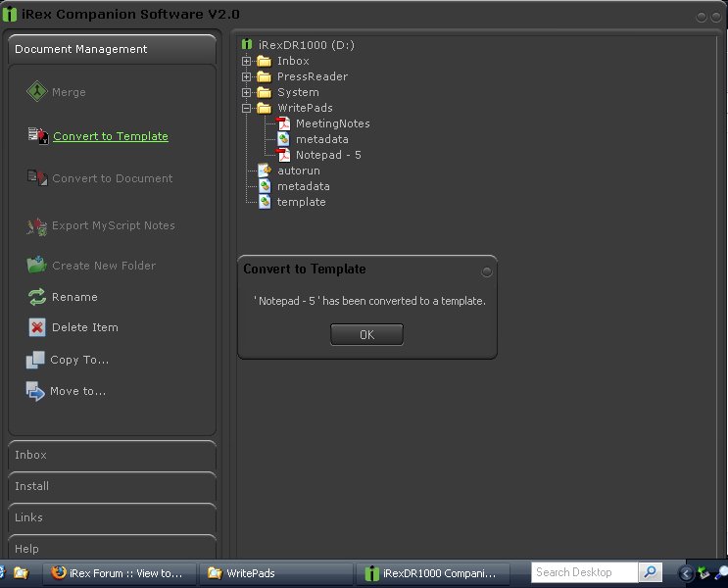Click the WritePads folder icon

click(x=265, y=108)
